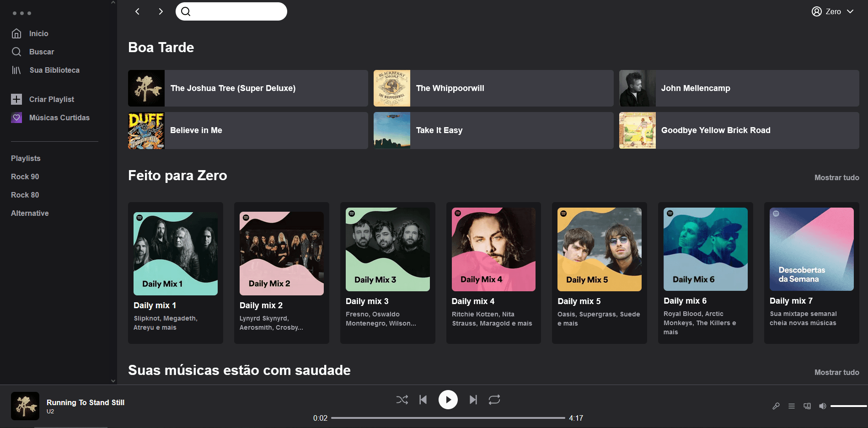
Task: Click the Zero user profile icon
Action: tap(816, 11)
